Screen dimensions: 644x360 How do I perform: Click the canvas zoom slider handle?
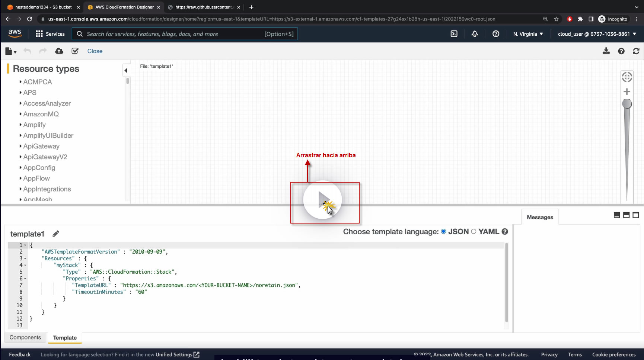coord(627,104)
